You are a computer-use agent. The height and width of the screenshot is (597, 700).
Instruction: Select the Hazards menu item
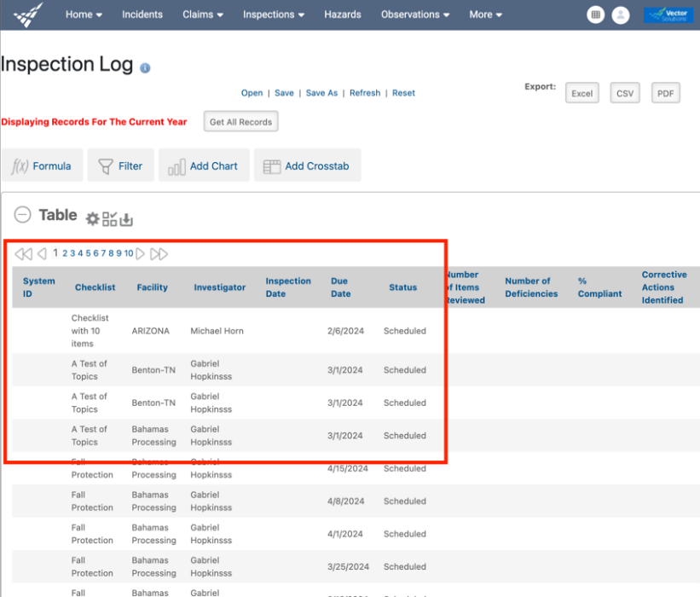(343, 14)
